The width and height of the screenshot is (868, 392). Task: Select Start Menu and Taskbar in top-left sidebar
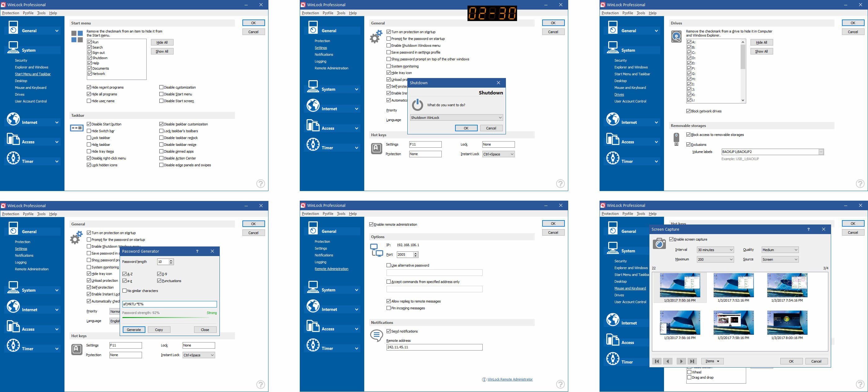[33, 74]
